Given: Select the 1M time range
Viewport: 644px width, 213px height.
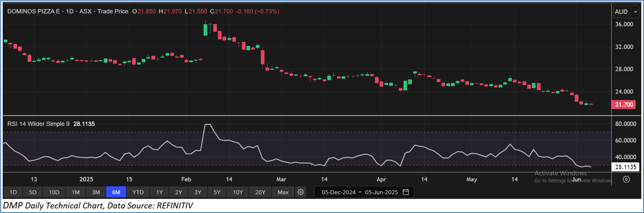Looking at the screenshot, I should [76, 192].
